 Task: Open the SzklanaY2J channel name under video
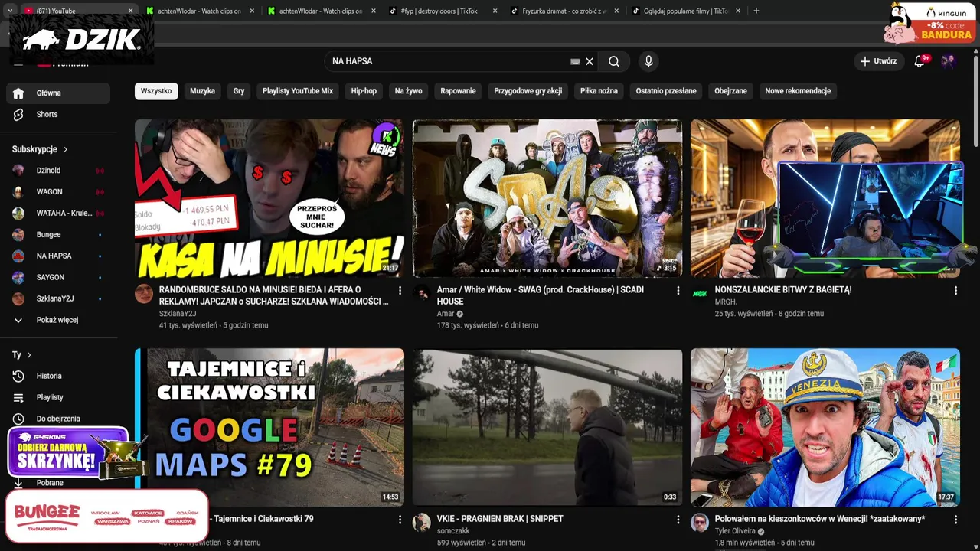(x=178, y=314)
